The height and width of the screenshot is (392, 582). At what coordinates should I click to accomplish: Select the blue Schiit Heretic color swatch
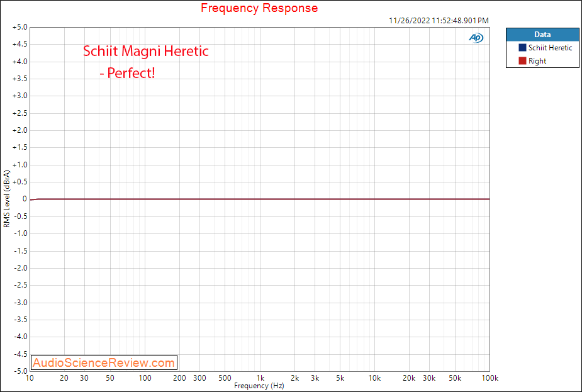(x=522, y=48)
